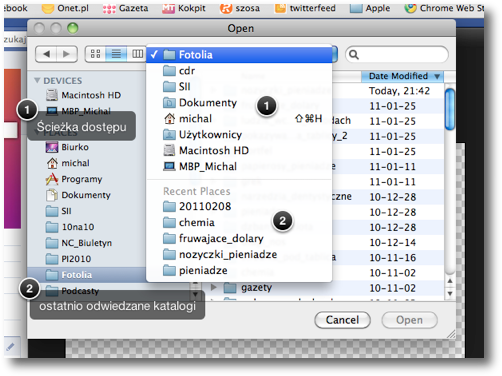Select Dokumenty in the sidebar
Screen dimensions: 502x376
78,195
